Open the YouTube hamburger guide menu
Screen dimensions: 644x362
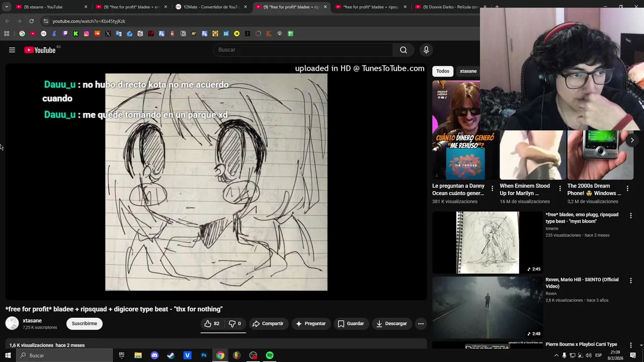tap(12, 50)
